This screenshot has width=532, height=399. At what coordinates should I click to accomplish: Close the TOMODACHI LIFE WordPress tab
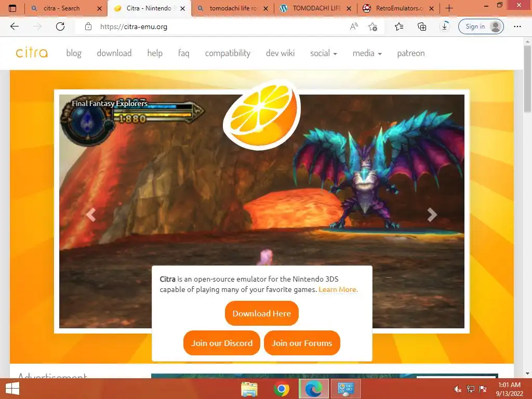pos(349,8)
